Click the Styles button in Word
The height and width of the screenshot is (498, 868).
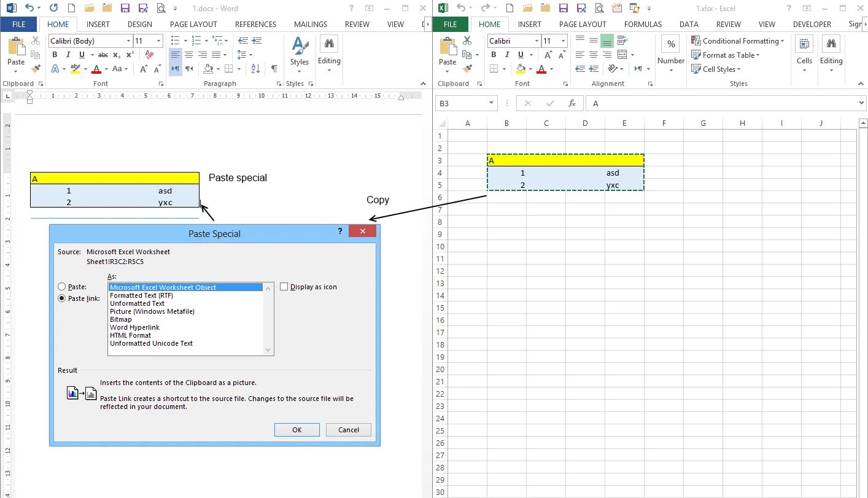(300, 54)
